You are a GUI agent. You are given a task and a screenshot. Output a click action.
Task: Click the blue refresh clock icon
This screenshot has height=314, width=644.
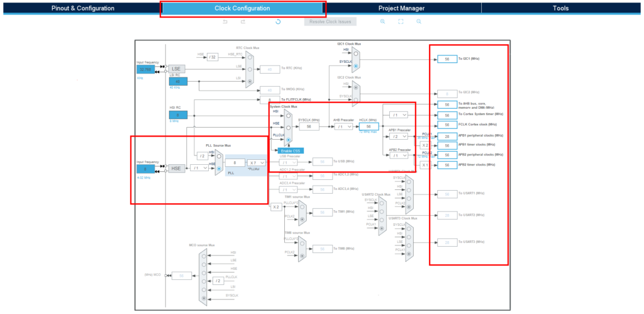pos(278,21)
